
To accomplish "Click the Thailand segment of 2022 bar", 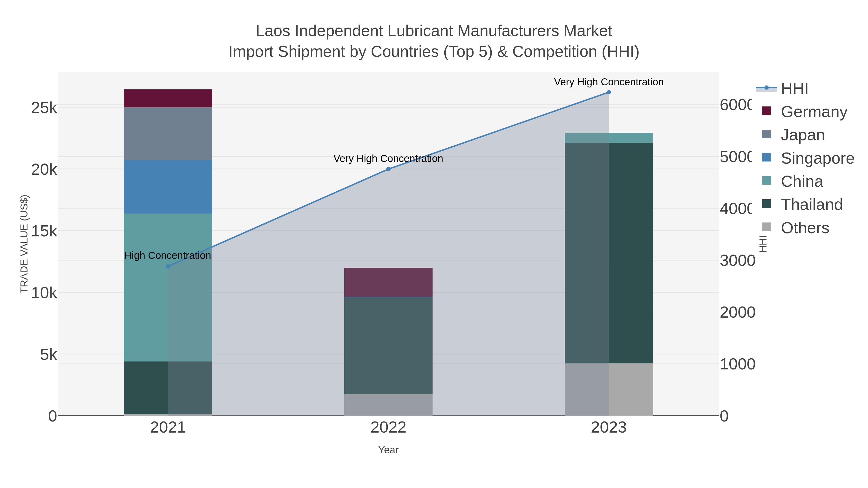I will [x=388, y=346].
